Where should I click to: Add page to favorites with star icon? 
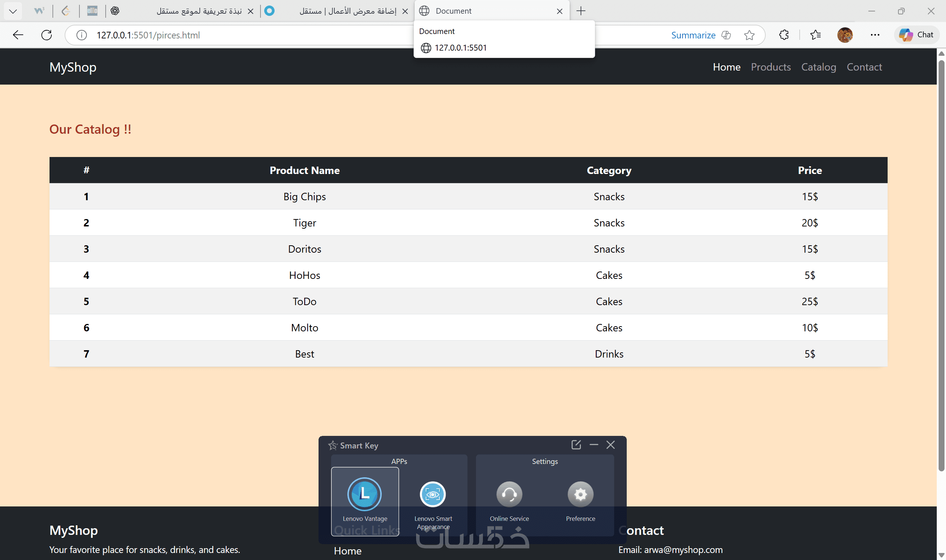[749, 35]
